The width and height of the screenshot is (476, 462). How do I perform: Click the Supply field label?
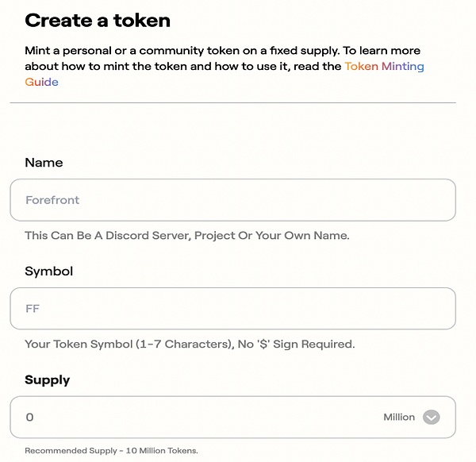point(47,380)
